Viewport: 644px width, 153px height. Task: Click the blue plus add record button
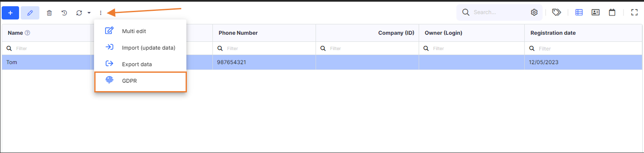(x=10, y=13)
